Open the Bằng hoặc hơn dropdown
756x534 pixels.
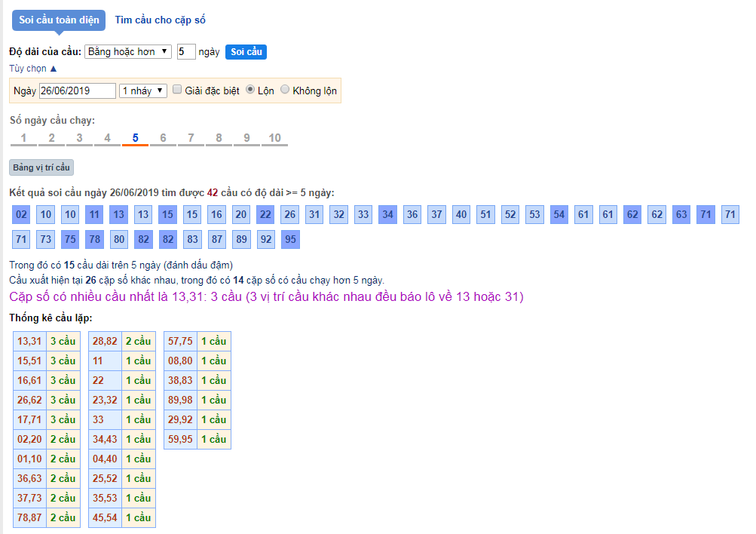[x=128, y=51]
